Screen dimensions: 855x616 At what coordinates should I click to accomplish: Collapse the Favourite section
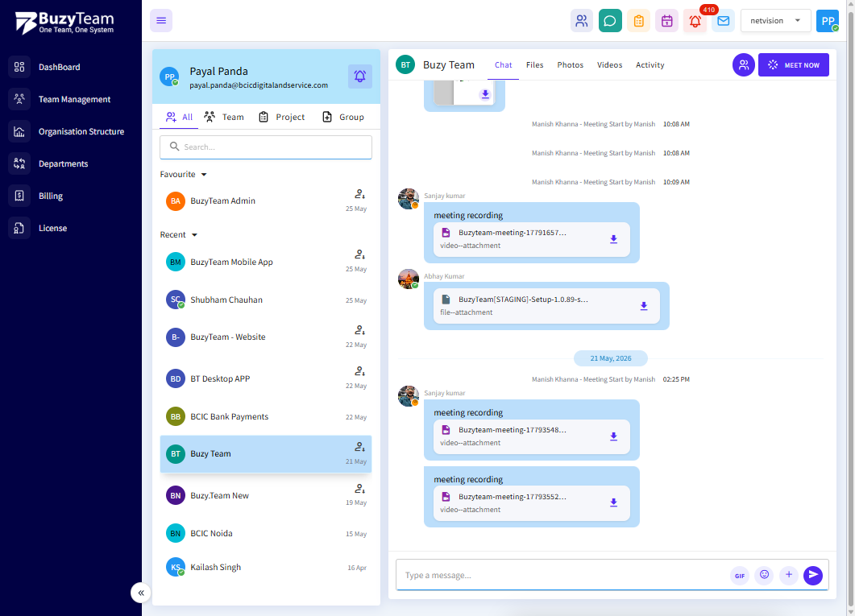pyautogui.click(x=183, y=174)
